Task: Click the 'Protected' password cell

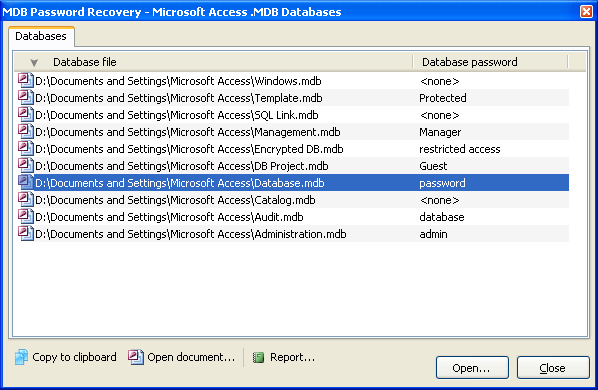Action: click(443, 98)
